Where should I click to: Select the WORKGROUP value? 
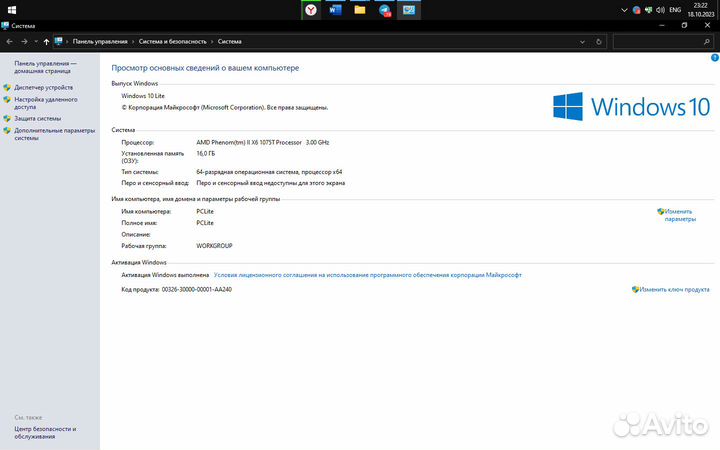click(214, 246)
